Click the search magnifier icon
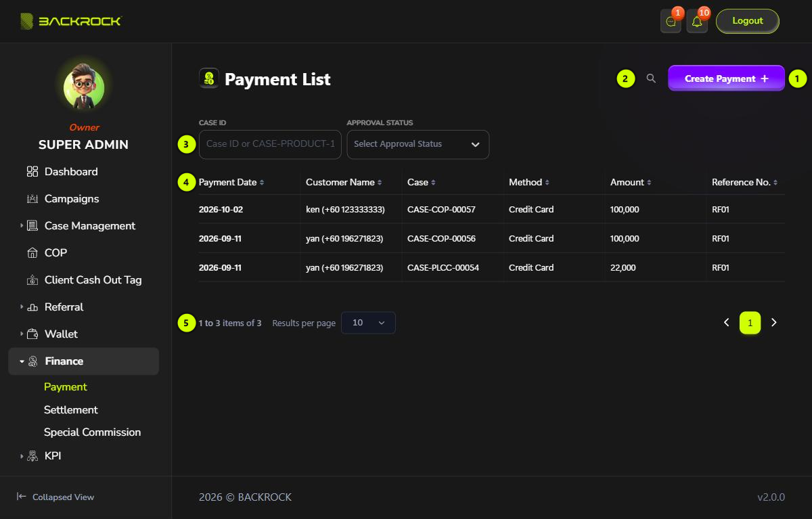The image size is (812, 519). pos(651,78)
